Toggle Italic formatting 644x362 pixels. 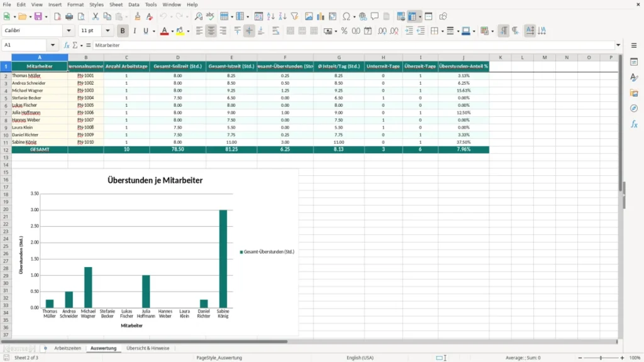pos(135,31)
